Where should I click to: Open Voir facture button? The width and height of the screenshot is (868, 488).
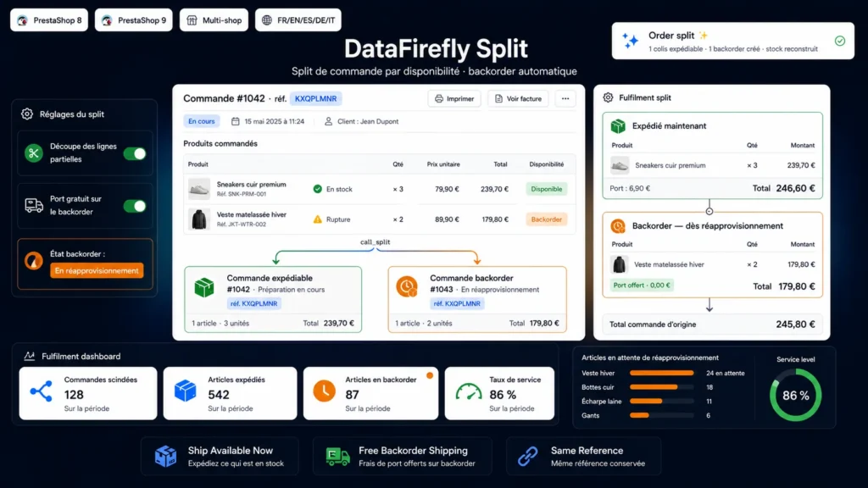518,98
